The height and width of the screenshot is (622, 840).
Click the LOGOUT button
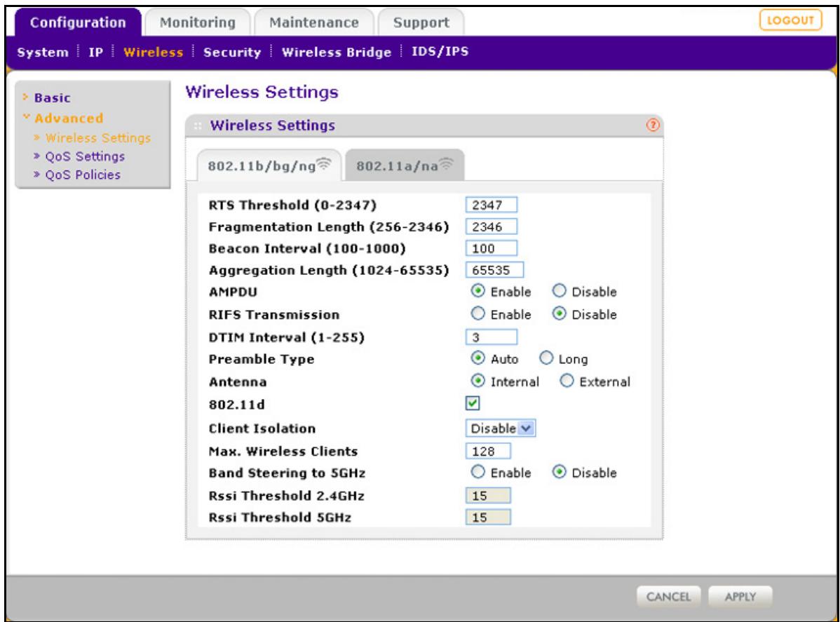(x=790, y=20)
